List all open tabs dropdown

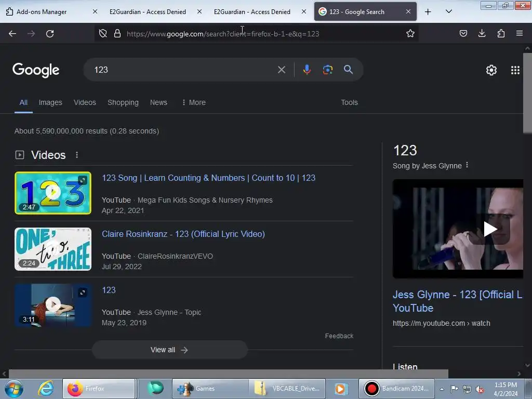tap(448, 11)
